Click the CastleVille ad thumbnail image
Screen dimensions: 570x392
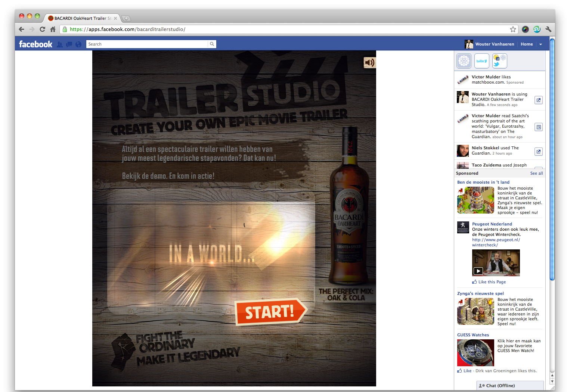click(475, 200)
